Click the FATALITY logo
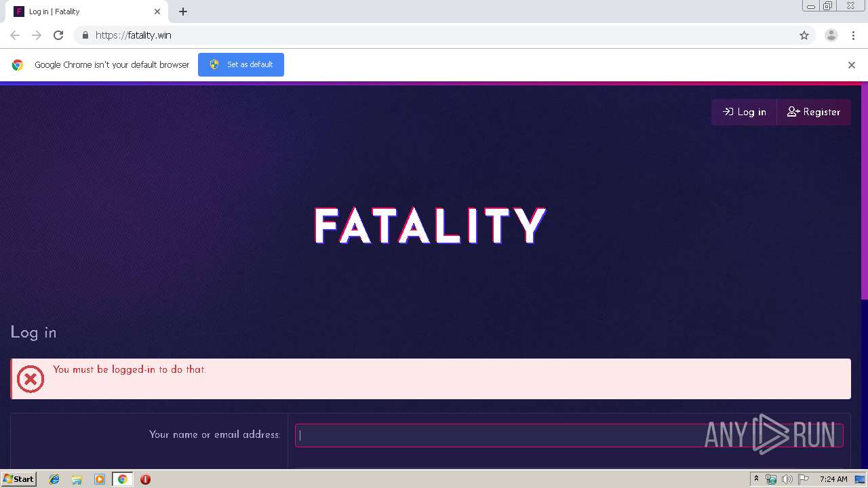This screenshot has height=488, width=868. click(x=430, y=226)
